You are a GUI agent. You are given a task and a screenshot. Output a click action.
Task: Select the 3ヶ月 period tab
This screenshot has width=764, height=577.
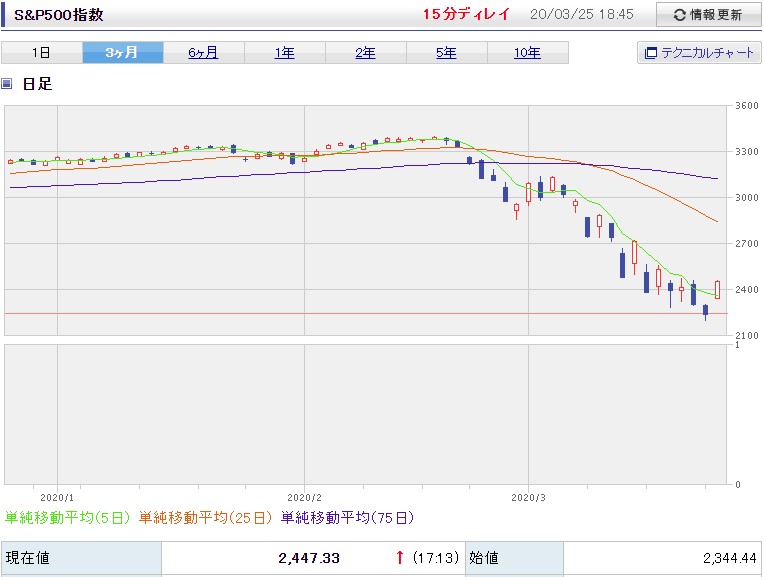(x=123, y=53)
